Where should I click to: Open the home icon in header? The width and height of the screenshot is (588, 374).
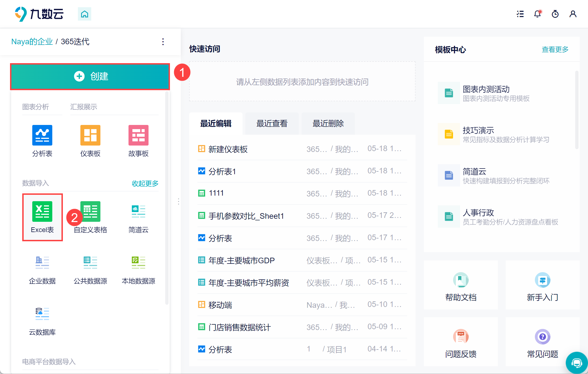[85, 14]
